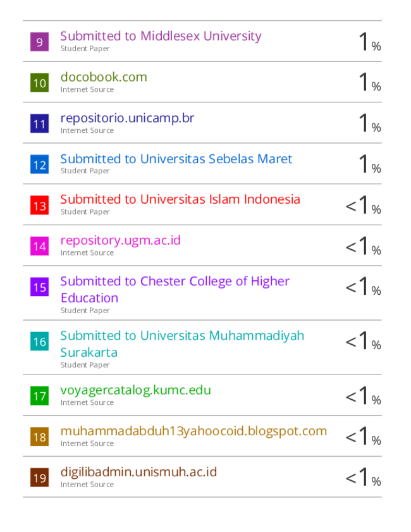
Task: Click the green number 10 source badge
Action: pos(39,83)
